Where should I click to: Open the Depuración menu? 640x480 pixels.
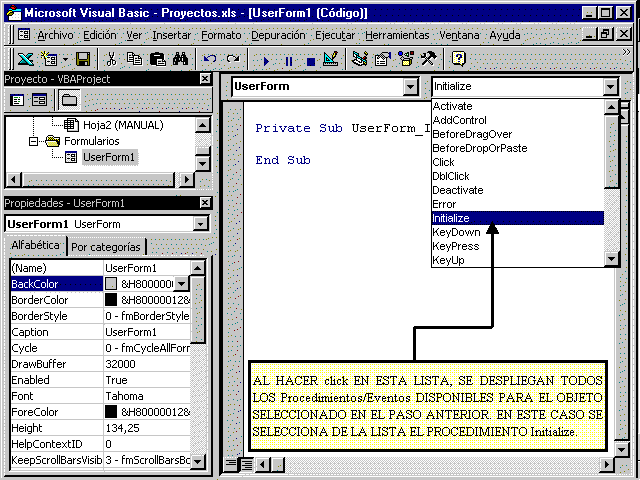click(x=278, y=36)
